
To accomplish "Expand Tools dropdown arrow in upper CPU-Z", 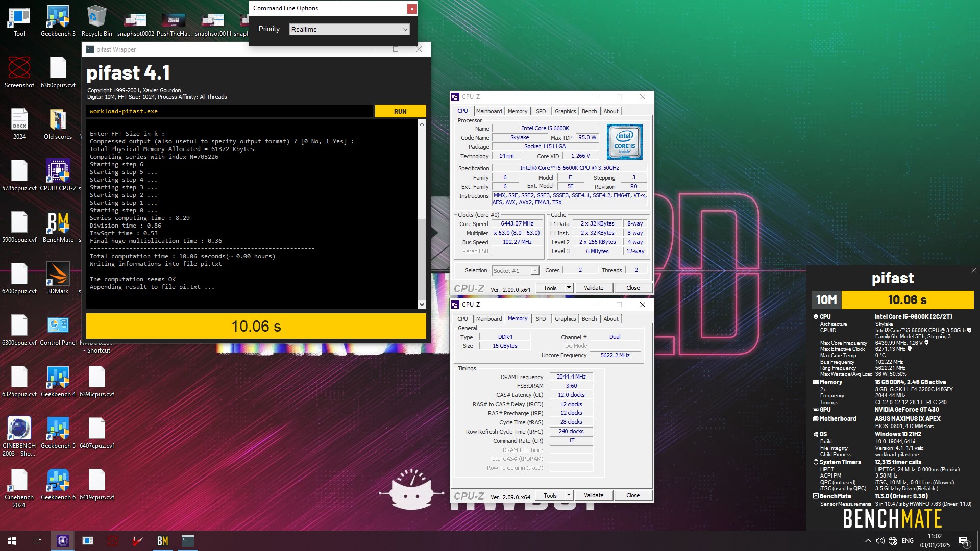I will click(x=569, y=288).
